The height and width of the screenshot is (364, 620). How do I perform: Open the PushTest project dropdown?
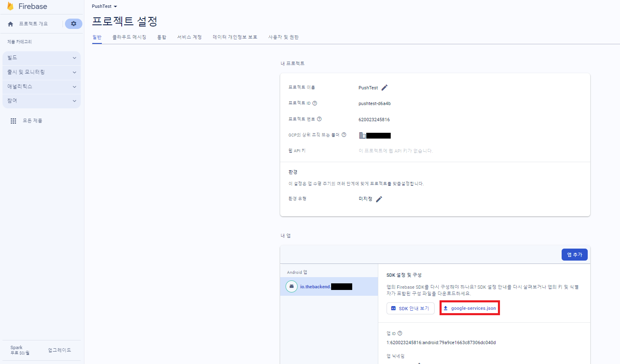[104, 6]
